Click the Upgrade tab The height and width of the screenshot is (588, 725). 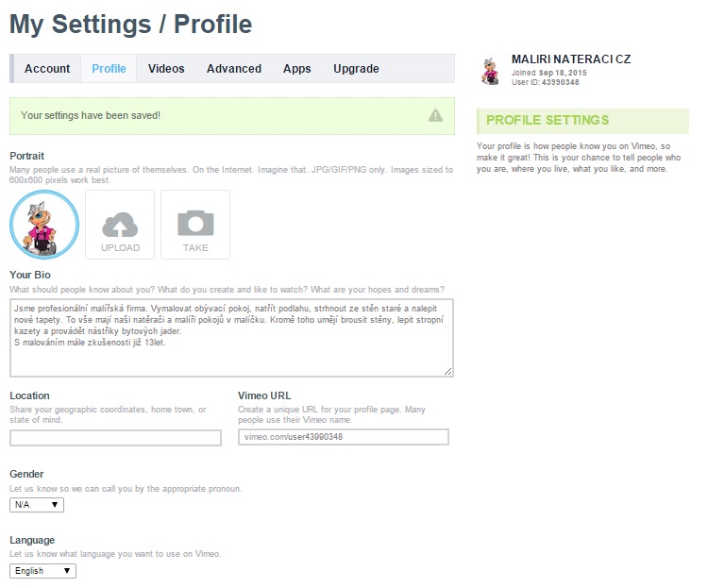coord(356,69)
